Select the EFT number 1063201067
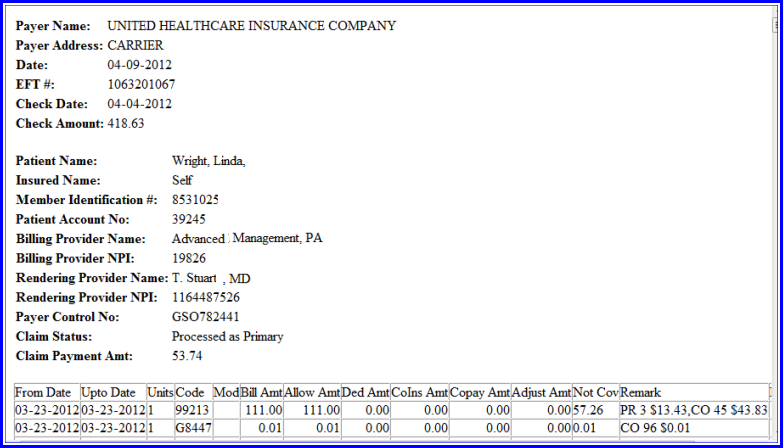 pos(141,84)
